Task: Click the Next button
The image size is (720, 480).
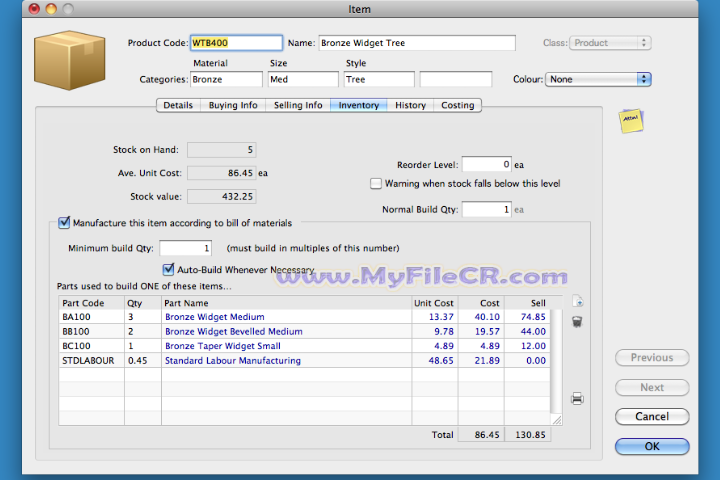Action: coord(652,387)
